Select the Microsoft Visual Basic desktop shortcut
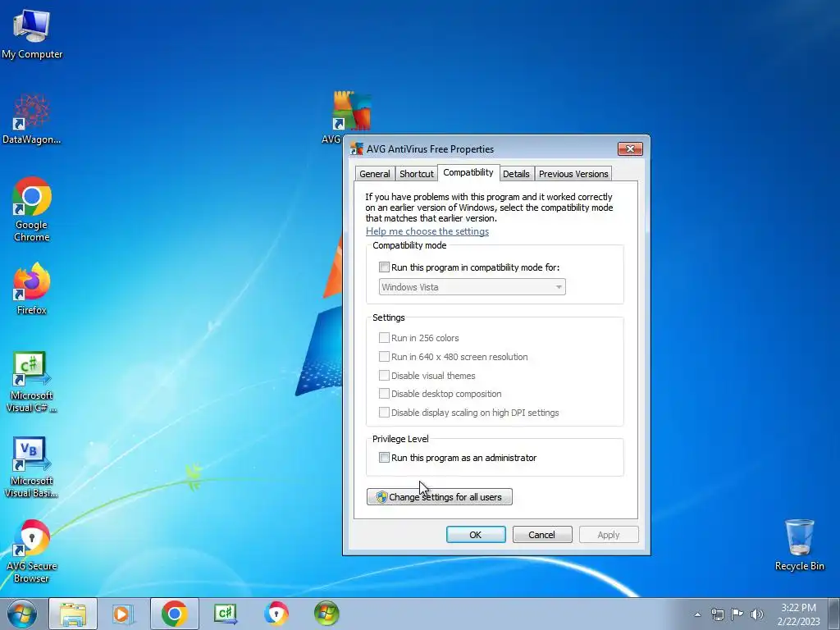Screen dimensions: 840x630 32,468
